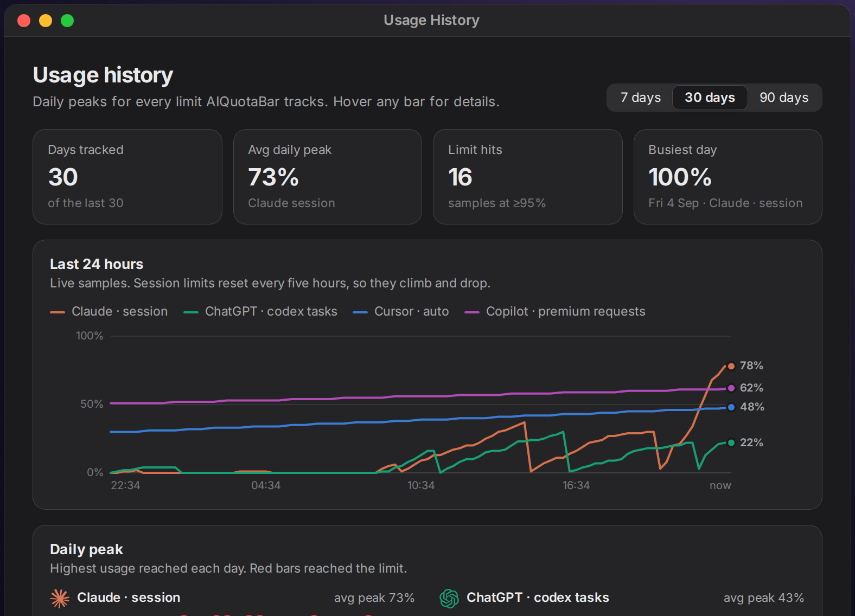Image resolution: width=855 pixels, height=616 pixels.
Task: Click the 04:34 time axis label
Action: 266,485
